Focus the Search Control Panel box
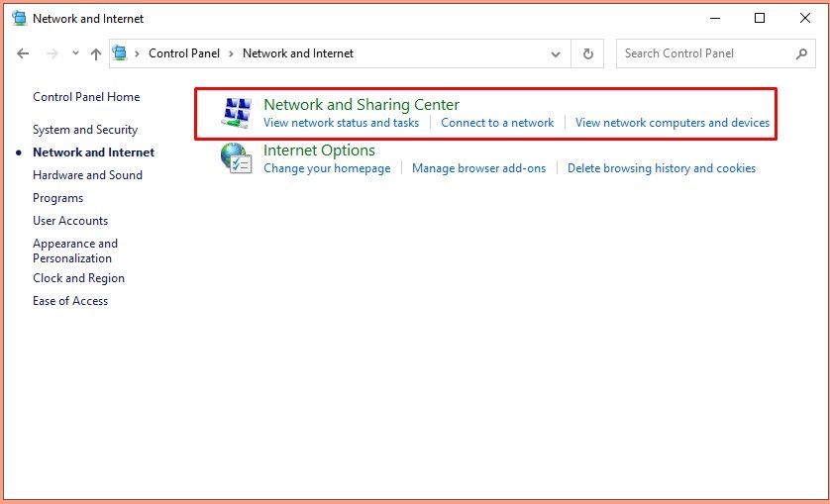The height and width of the screenshot is (504, 830). [716, 53]
